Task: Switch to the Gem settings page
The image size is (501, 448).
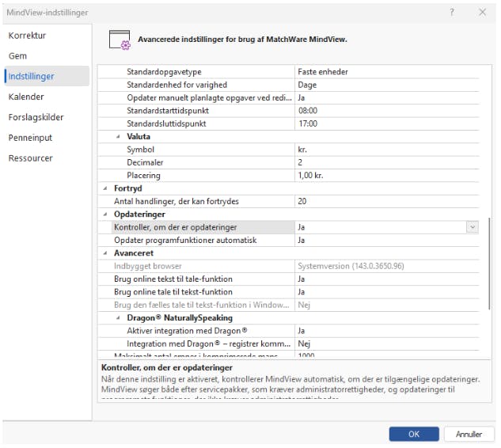Action: pyautogui.click(x=17, y=56)
